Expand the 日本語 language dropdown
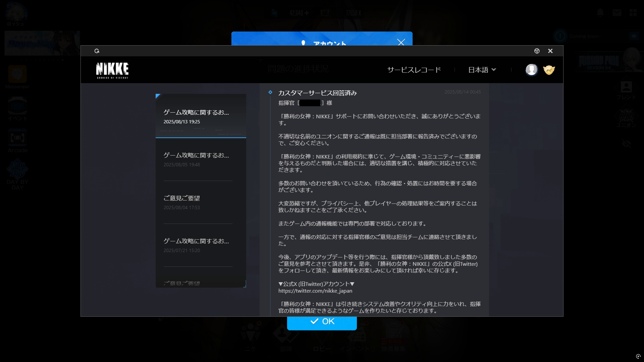Screen dimensions: 644x362 pos(482,70)
